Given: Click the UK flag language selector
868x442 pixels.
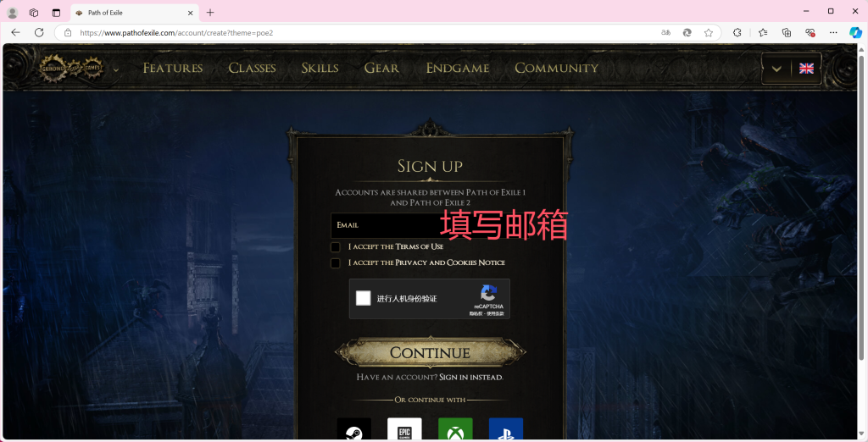Looking at the screenshot, I should [807, 69].
